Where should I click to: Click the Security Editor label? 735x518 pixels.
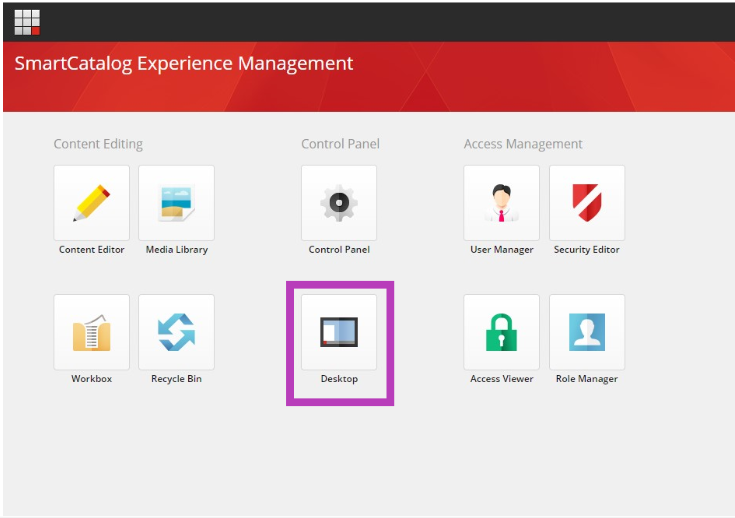(586, 250)
